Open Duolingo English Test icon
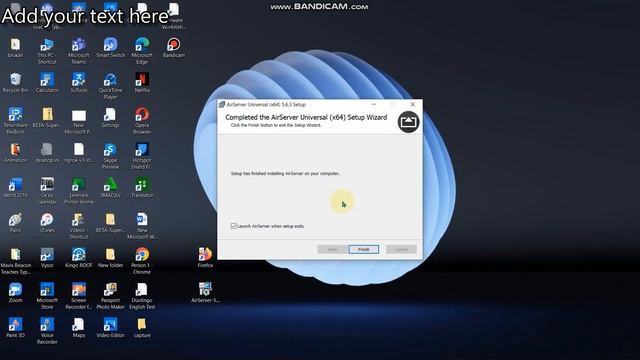This screenshot has height=360, width=640. tap(142, 296)
